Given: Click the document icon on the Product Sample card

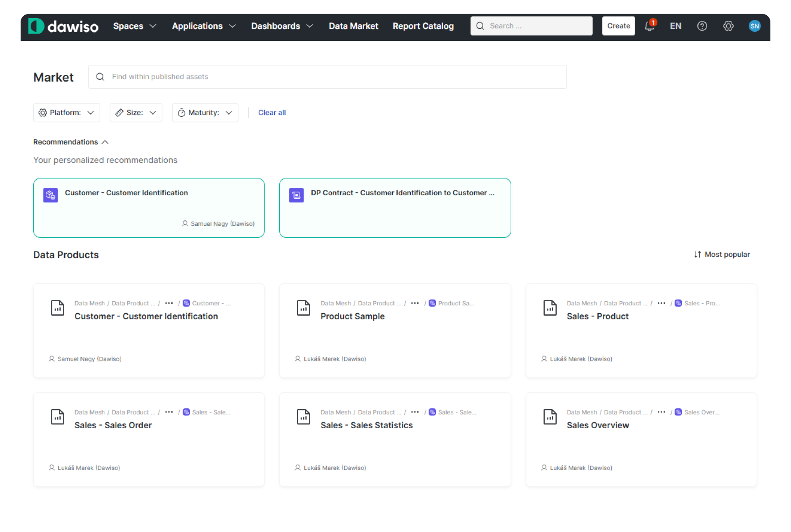Looking at the screenshot, I should 304,308.
